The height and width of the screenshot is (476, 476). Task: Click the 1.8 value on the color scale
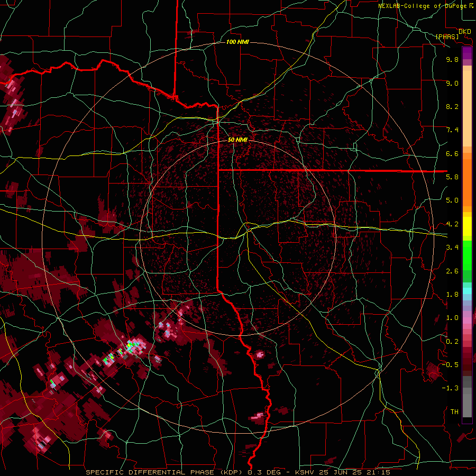click(452, 295)
